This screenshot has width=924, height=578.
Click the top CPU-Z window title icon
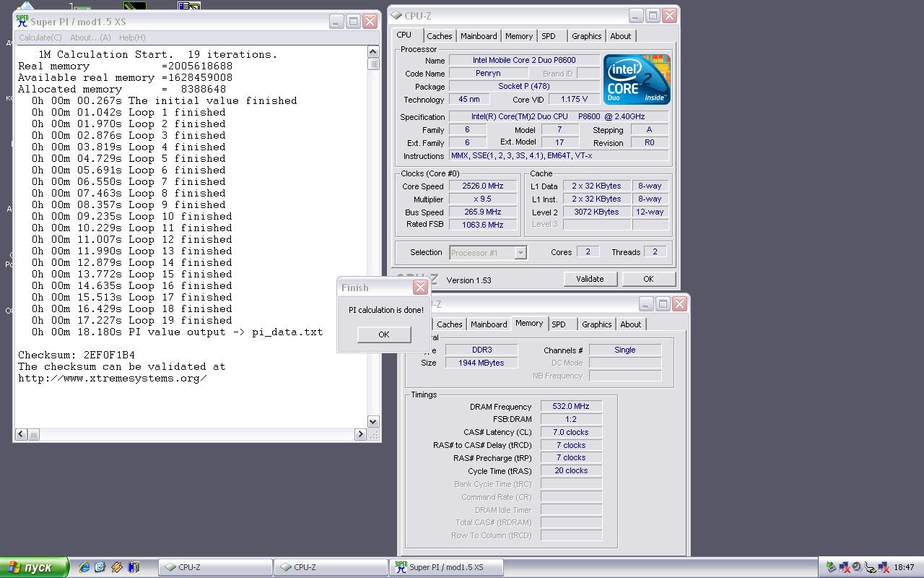[396, 15]
